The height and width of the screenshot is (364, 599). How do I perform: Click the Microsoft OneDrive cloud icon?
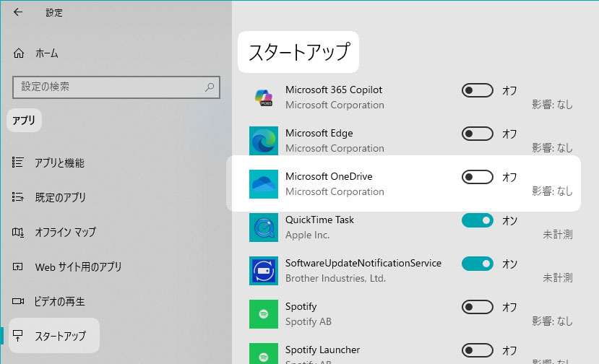(x=264, y=184)
